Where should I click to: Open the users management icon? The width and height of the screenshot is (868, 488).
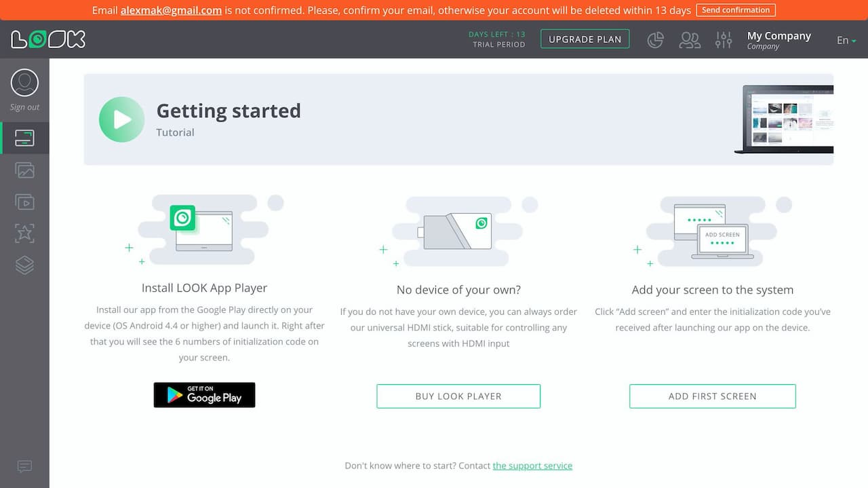[690, 40]
